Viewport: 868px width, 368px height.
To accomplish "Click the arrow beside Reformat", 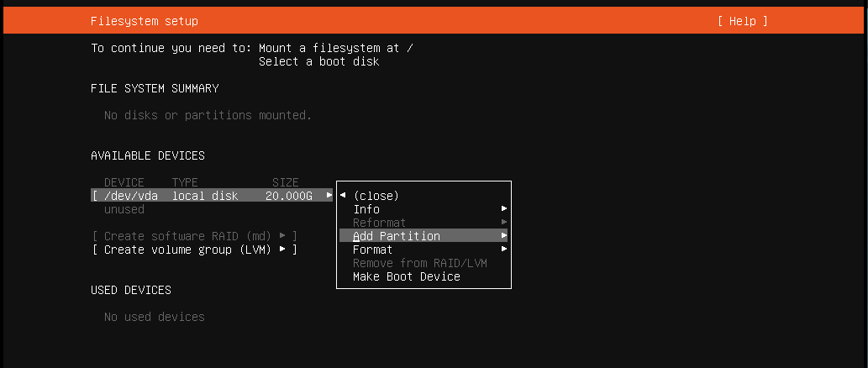I will [504, 222].
